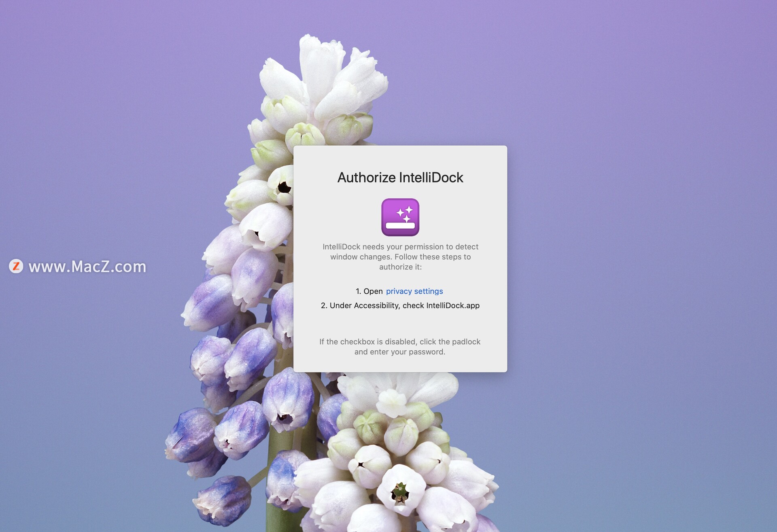The width and height of the screenshot is (777, 532).
Task: Click the "1. Open" step label
Action: (x=369, y=291)
